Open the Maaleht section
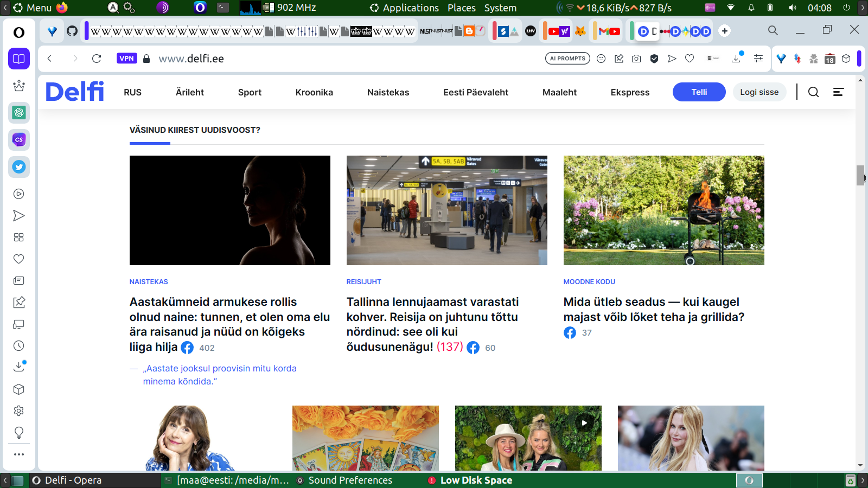Viewport: 868px width, 488px height. (559, 92)
